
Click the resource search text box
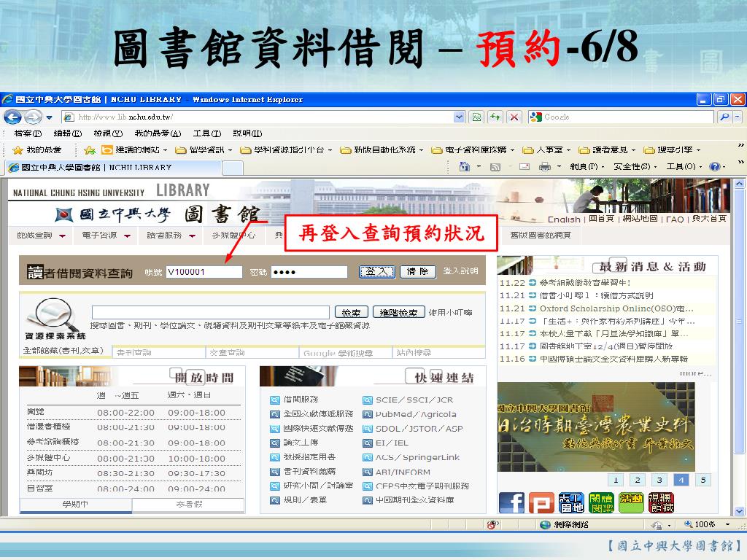coord(211,312)
